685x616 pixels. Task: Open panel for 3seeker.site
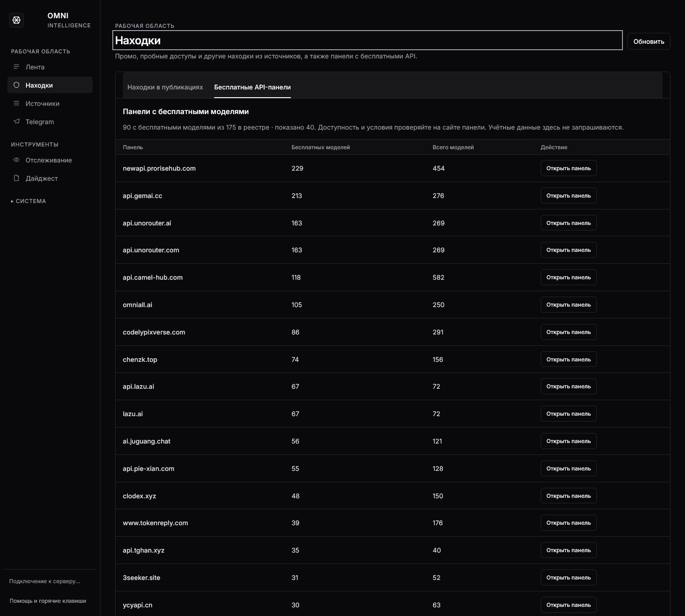(569, 578)
